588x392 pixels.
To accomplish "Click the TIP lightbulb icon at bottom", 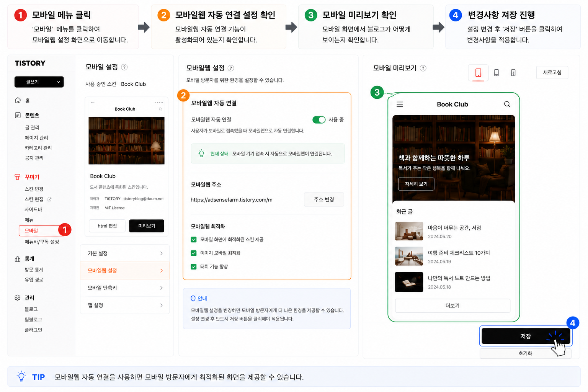I will [x=21, y=377].
